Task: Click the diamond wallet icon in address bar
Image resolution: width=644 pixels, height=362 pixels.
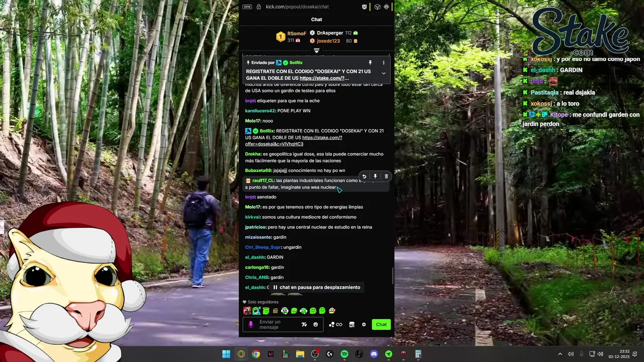Action: coord(386,7)
